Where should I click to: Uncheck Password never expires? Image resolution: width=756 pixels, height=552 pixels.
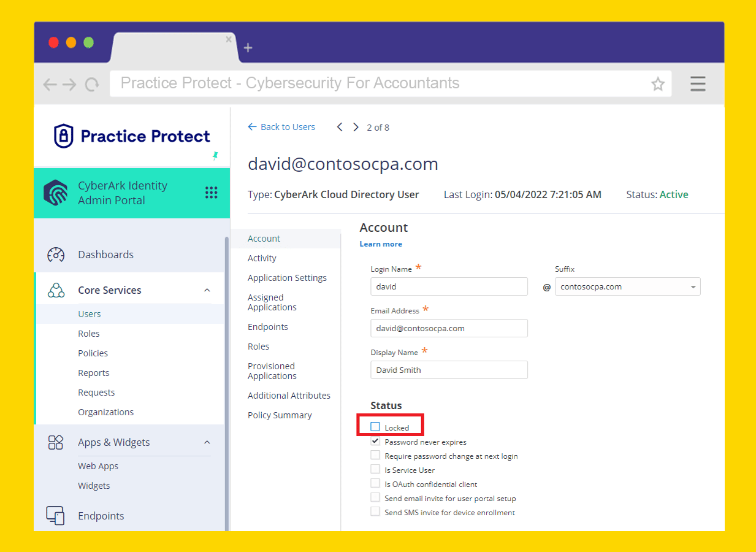(375, 441)
